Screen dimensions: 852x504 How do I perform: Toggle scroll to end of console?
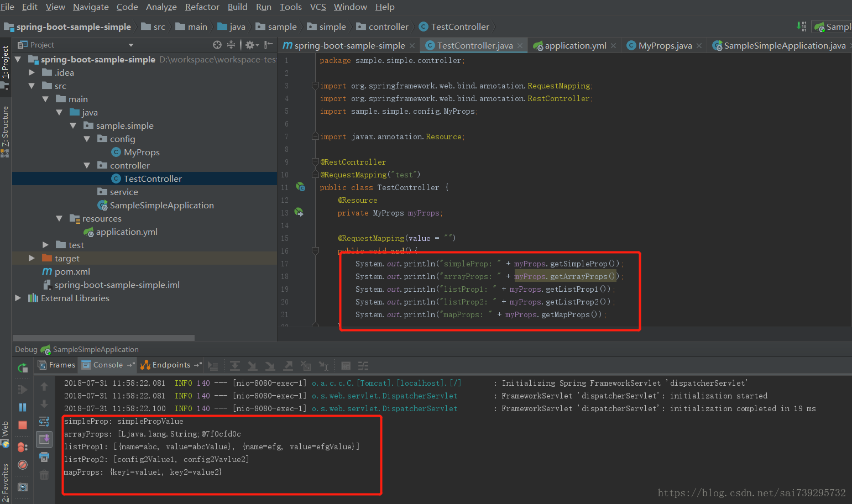44,439
